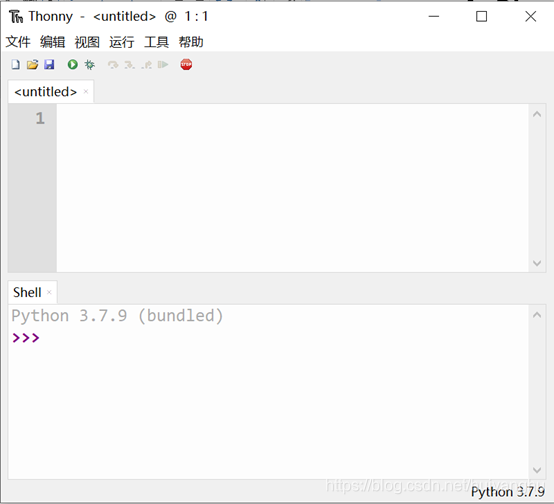
Task: Click the 'Python 3.7.9 (bundled)' shell text
Action: click(117, 316)
